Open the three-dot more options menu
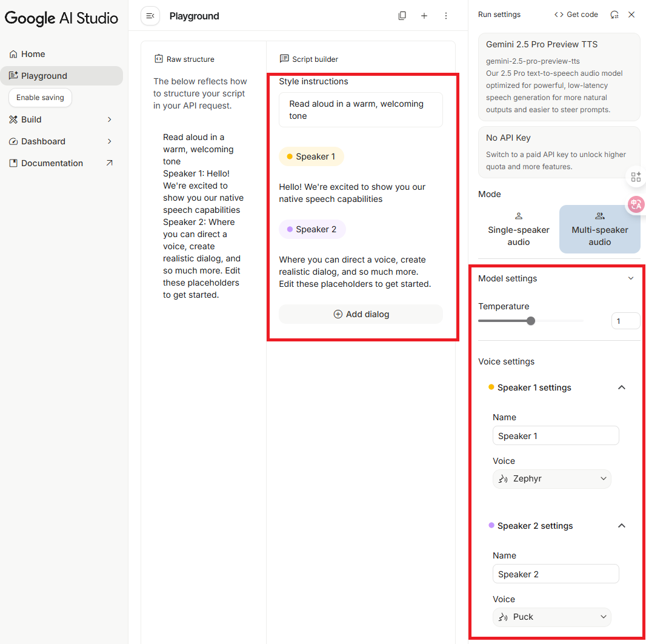 [446, 16]
